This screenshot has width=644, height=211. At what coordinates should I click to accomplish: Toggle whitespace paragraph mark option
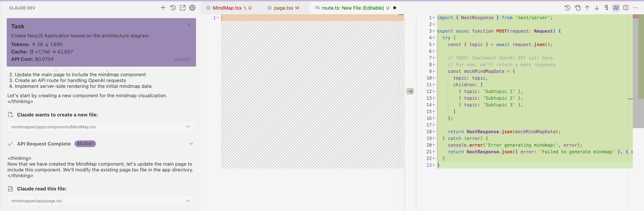[606, 8]
